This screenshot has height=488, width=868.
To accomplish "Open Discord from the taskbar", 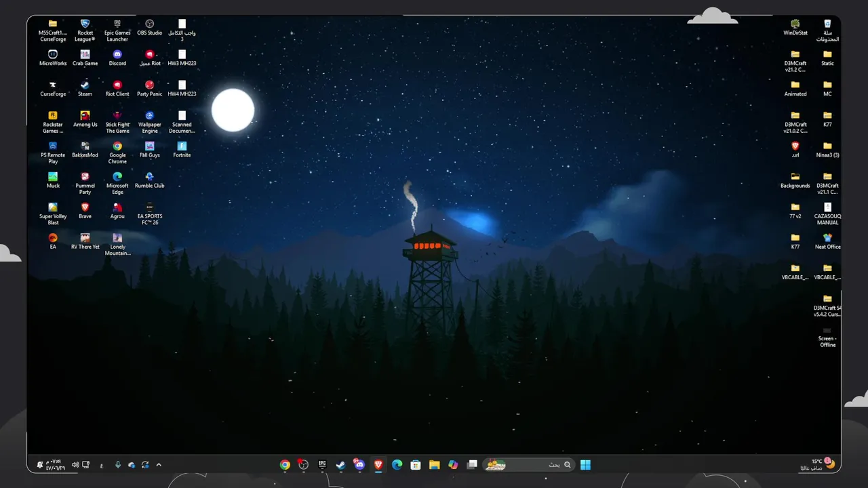I will (359, 465).
